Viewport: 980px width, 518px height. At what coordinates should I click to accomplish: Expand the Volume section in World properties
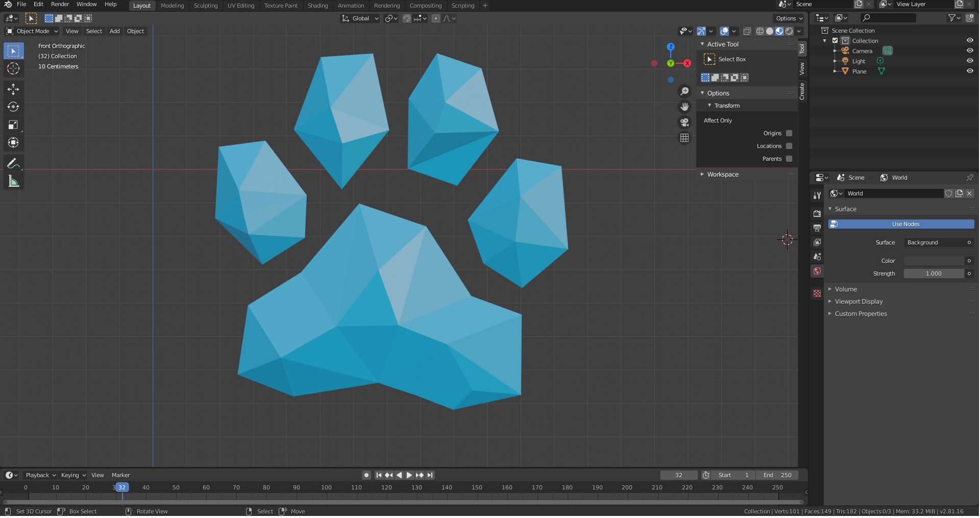click(846, 289)
